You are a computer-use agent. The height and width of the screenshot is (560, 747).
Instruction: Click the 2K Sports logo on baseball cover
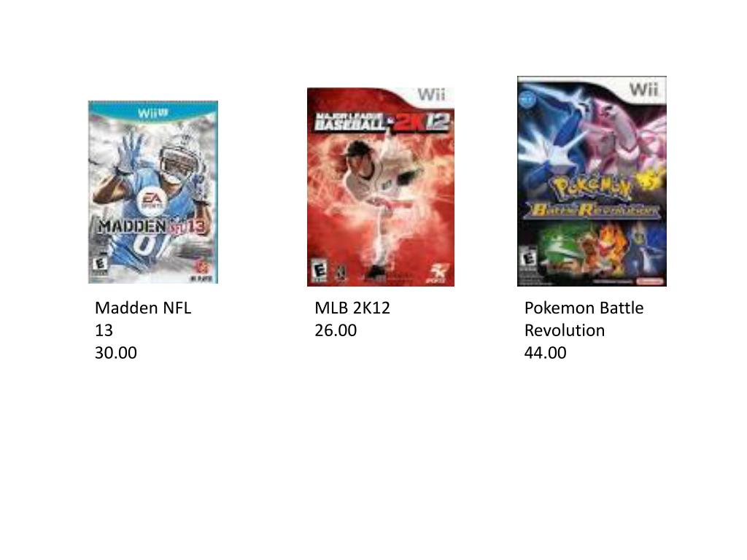click(436, 273)
